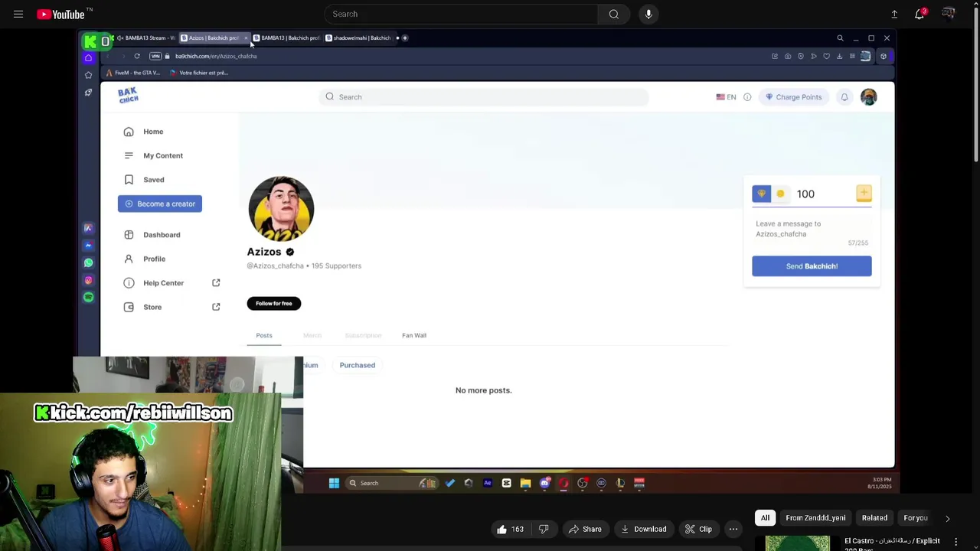Screen dimensions: 980x551
Task: Select the Purchased filter
Action: [358, 365]
